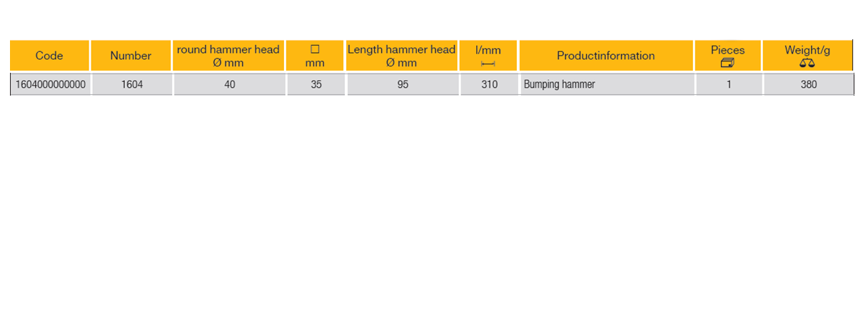Click the package box icon under Pieces
This screenshot has width=868, height=314.
click(x=727, y=63)
